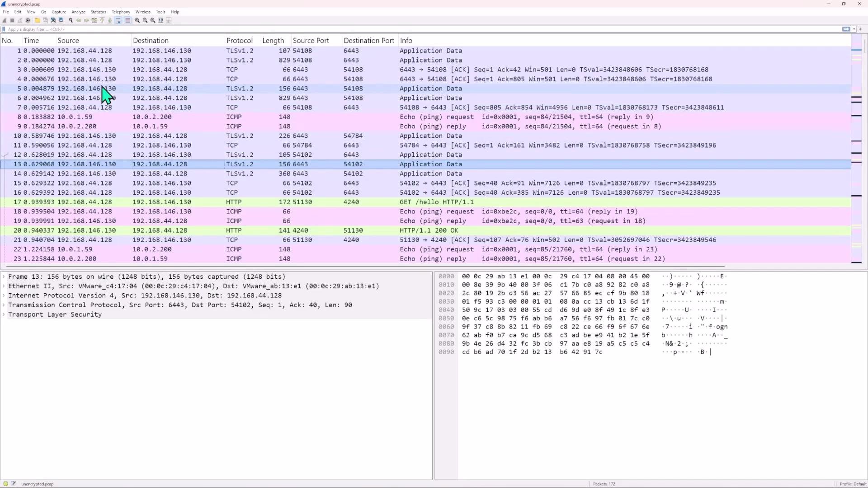Click Packets: 172 in status bar
Screen dimensions: 868x488
pos(604,484)
